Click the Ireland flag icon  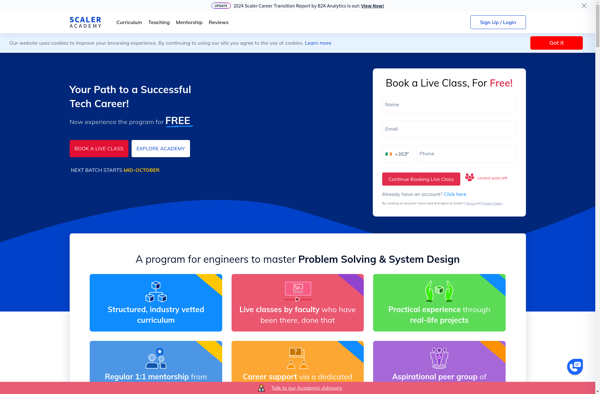coord(389,154)
